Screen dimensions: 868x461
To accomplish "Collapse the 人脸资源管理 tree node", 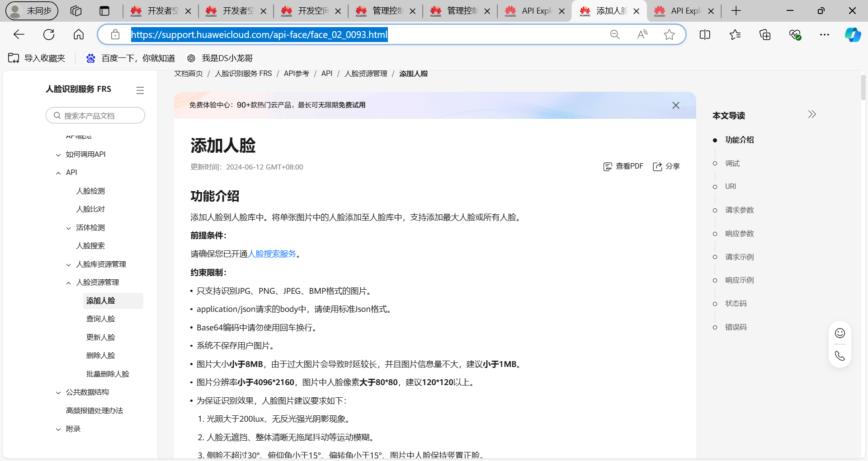I will (69, 283).
